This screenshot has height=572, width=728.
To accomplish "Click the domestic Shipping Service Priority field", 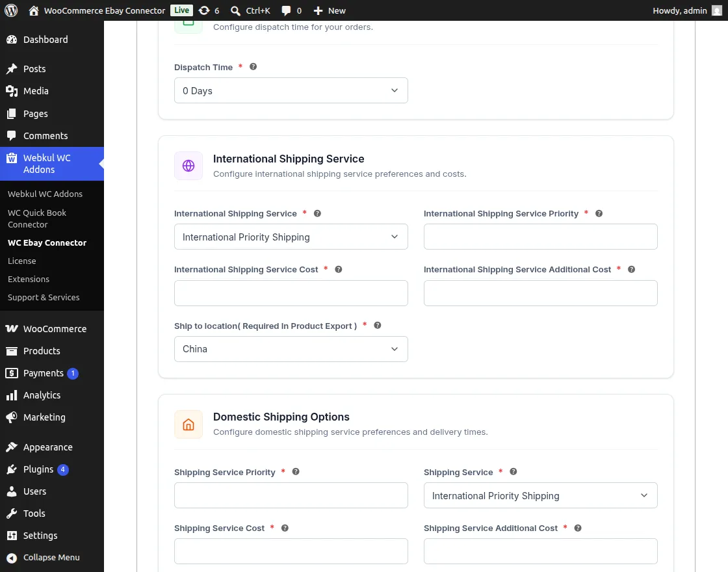I will pyautogui.click(x=291, y=495).
